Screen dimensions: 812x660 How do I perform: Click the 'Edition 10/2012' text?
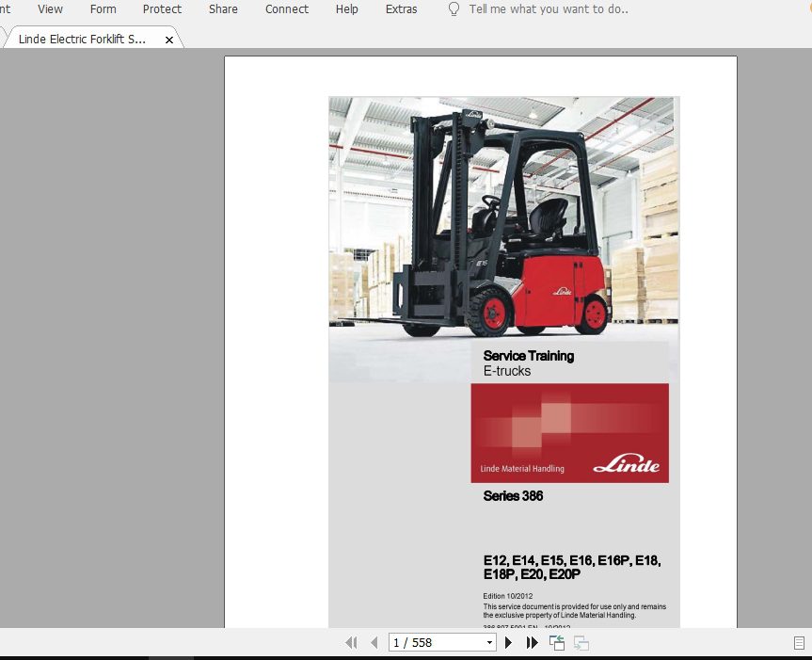[x=507, y=596]
